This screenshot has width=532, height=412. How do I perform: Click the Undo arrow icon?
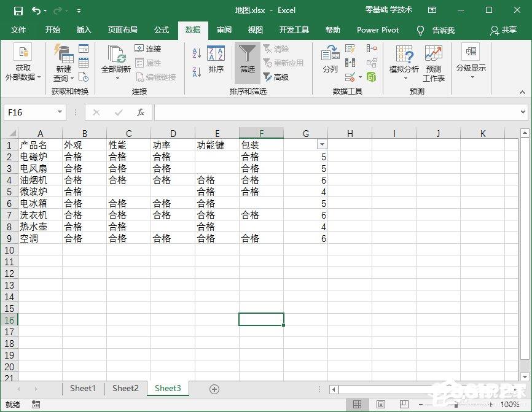(36, 11)
